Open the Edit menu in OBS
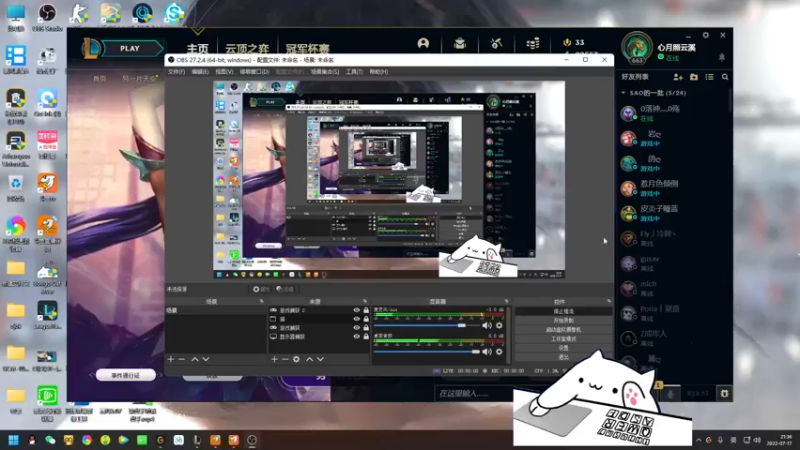 [200, 72]
